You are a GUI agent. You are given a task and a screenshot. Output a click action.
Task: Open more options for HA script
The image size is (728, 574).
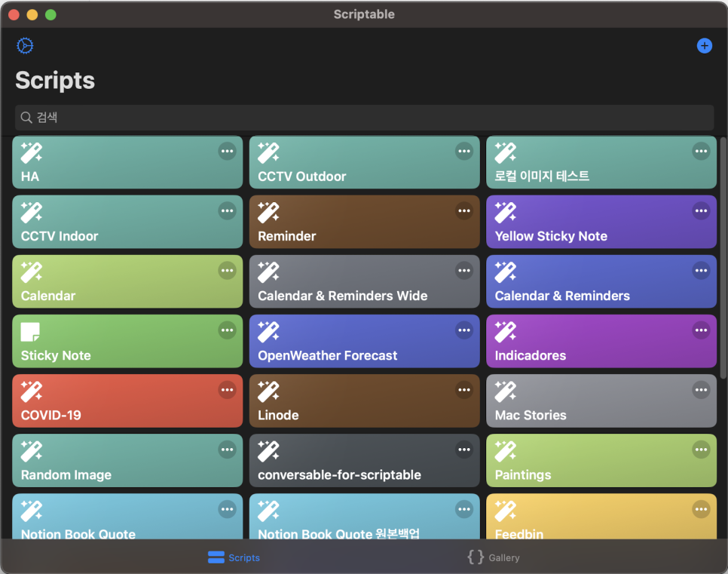(227, 151)
